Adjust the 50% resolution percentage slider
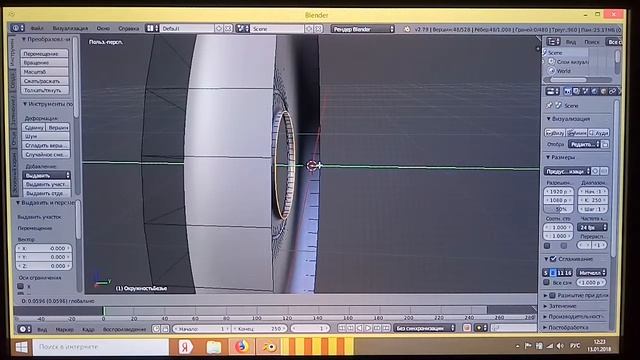 [x=558, y=209]
